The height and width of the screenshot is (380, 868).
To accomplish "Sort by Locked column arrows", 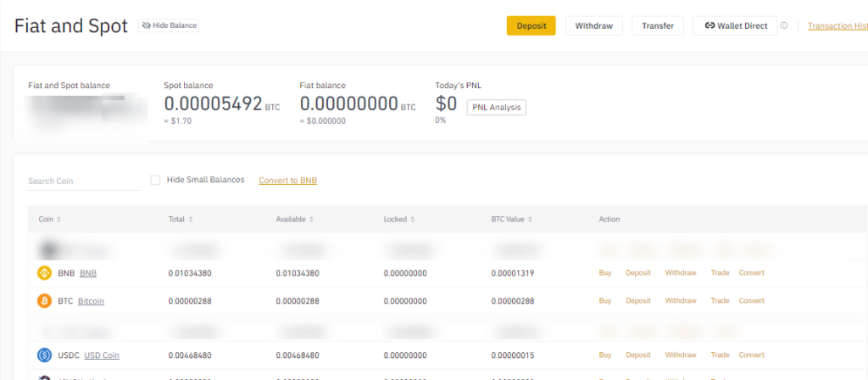I will click(x=413, y=220).
